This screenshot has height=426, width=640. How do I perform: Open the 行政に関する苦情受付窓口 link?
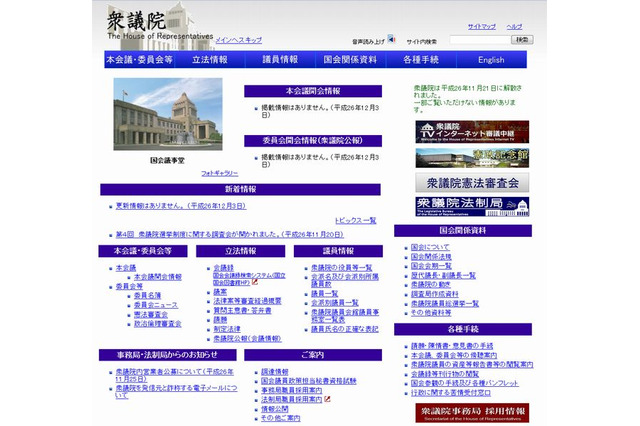point(451,393)
